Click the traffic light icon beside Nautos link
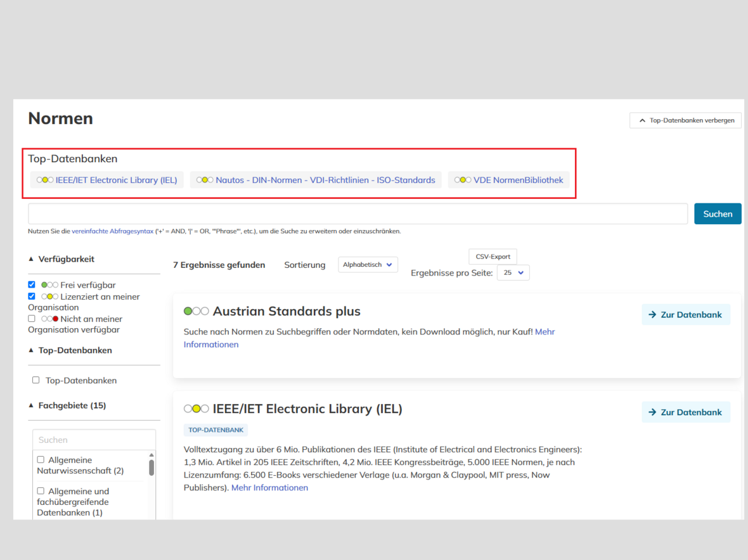 point(205,180)
